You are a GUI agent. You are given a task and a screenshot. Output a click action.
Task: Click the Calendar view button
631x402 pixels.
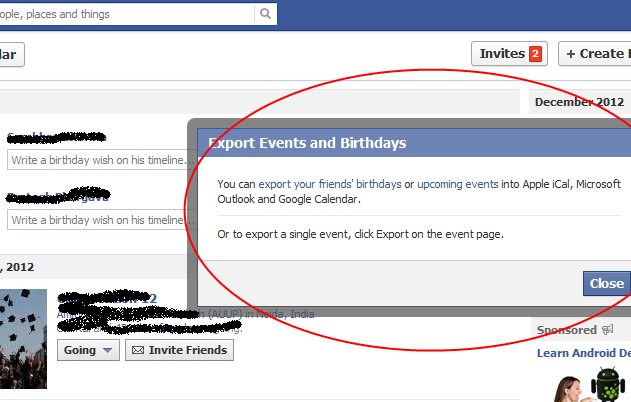(x=10, y=54)
